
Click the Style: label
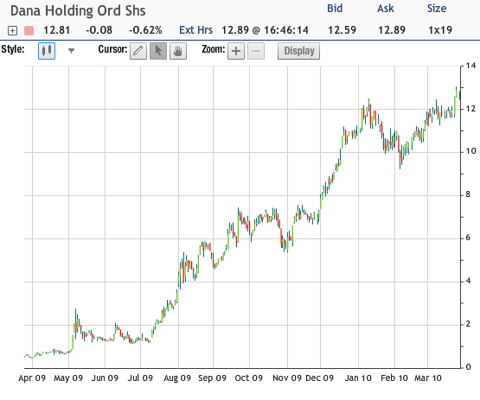tap(13, 49)
